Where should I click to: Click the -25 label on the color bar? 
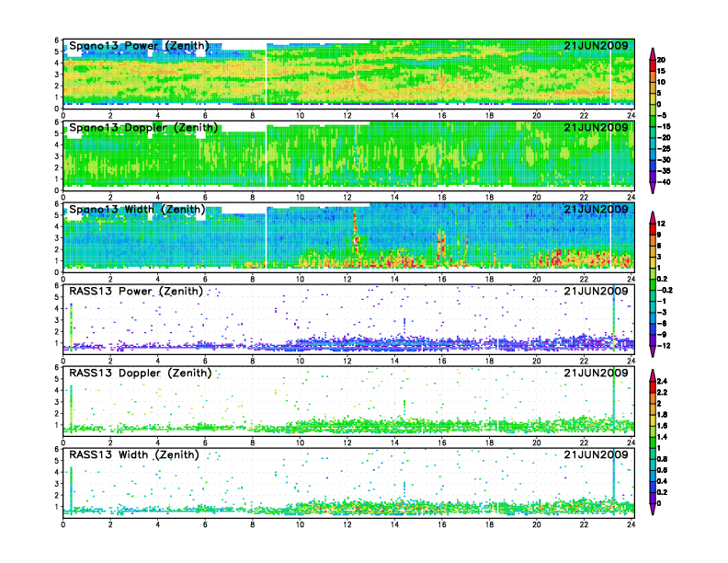664,149
